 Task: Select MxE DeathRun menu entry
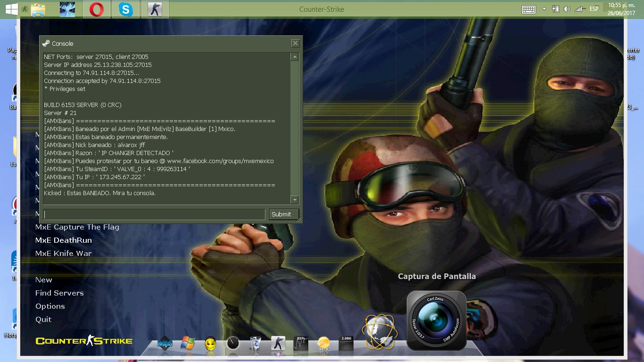pyautogui.click(x=64, y=240)
